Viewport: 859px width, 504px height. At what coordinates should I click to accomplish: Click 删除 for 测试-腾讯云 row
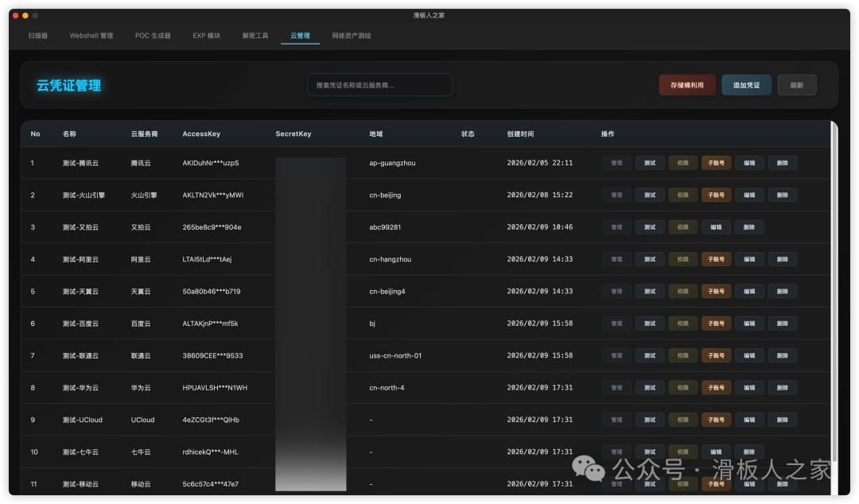(x=783, y=163)
